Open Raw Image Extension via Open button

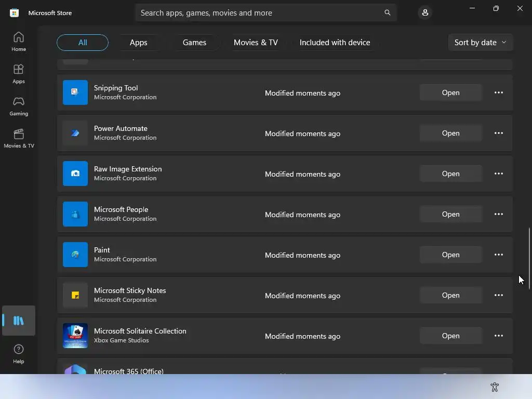point(450,174)
